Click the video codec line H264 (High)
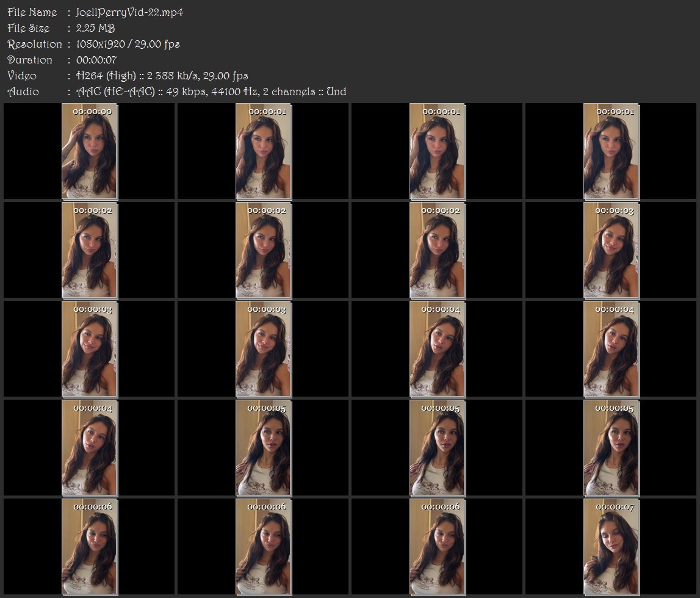The image size is (700, 598). click(x=162, y=76)
